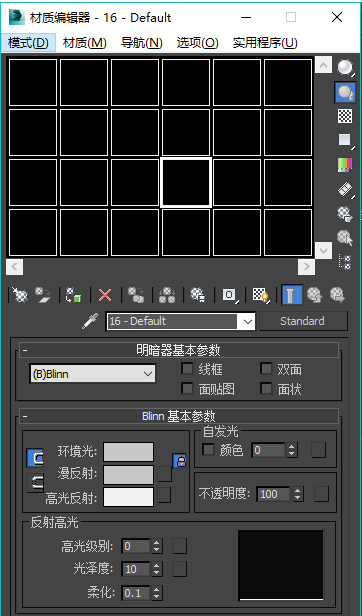The image size is (362, 616).
Task: Open Material Editor Options icon
Action: click(x=345, y=213)
